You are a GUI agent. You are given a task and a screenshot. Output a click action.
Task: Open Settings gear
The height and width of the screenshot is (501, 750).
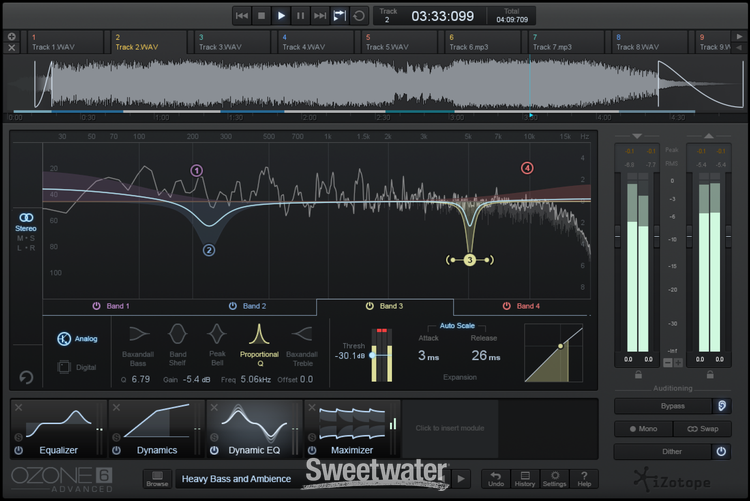pyautogui.click(x=554, y=479)
